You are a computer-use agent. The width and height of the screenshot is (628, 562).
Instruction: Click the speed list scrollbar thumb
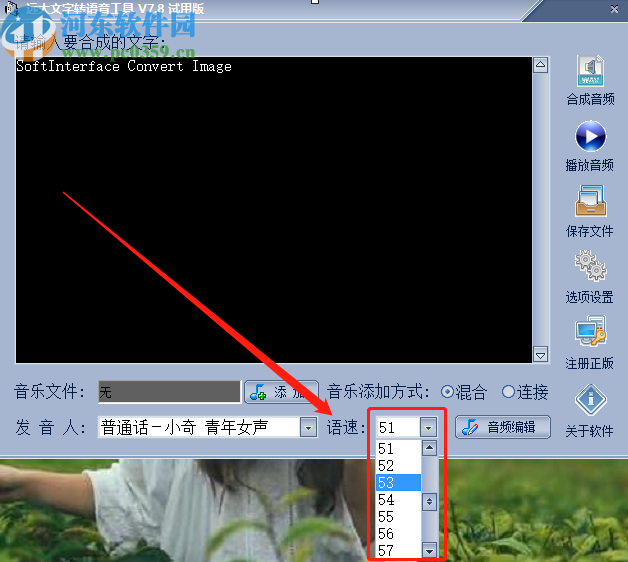tap(429, 501)
